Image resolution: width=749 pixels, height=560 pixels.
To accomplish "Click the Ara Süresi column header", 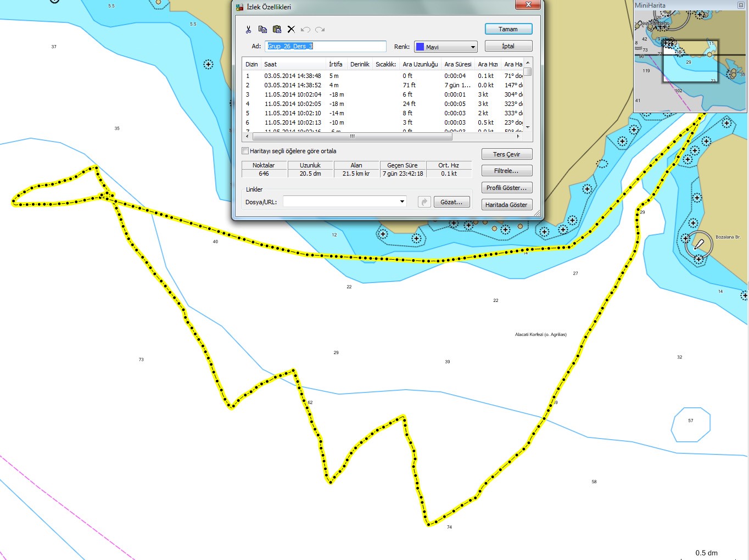I will coord(458,64).
